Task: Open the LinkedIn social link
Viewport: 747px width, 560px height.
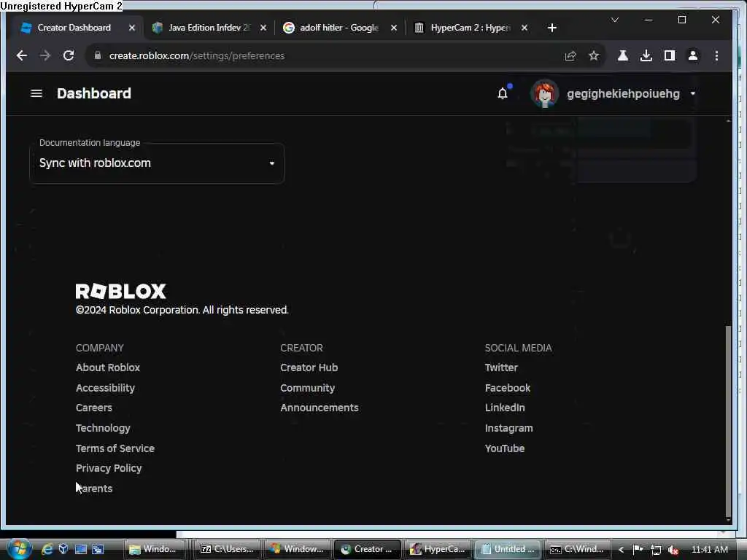Action: click(x=505, y=408)
